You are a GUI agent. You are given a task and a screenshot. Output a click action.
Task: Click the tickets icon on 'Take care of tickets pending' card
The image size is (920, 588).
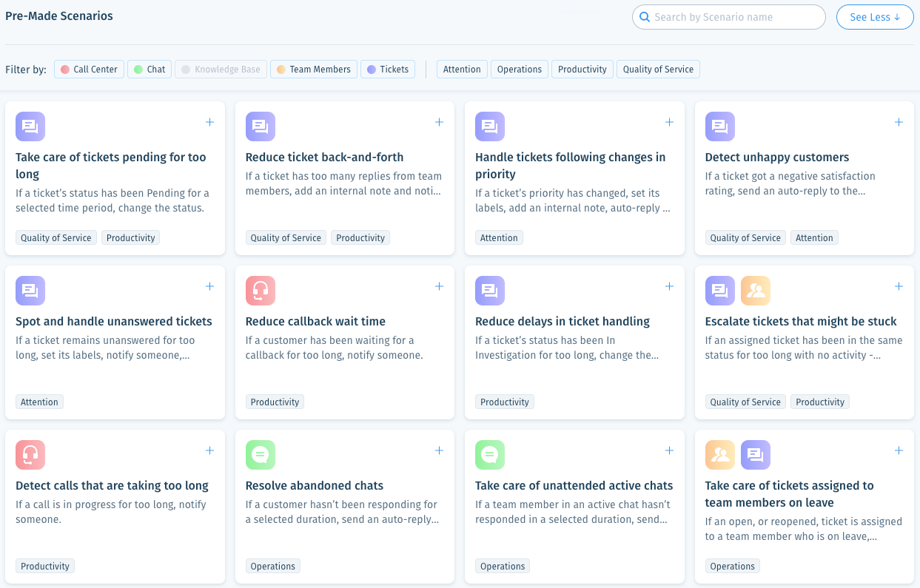30,126
